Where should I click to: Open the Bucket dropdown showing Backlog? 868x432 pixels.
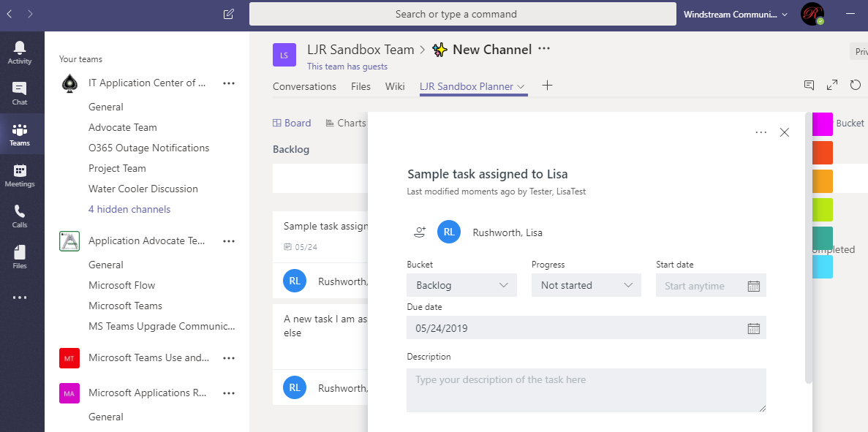tap(461, 285)
